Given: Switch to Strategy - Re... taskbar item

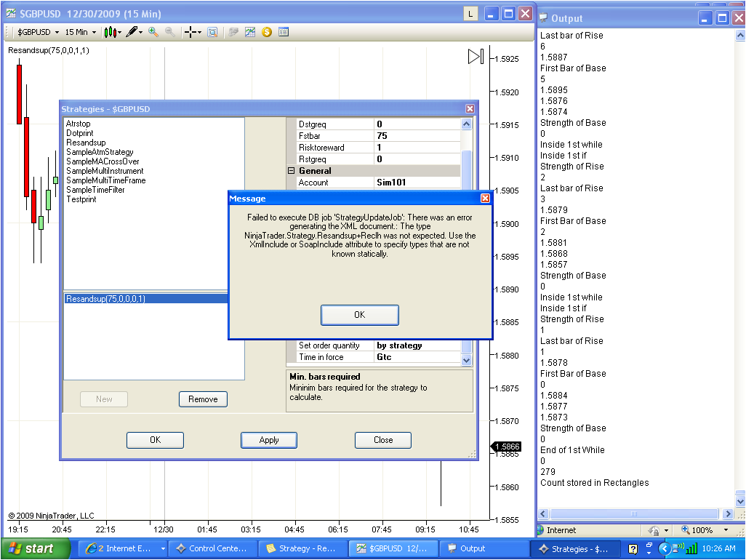Looking at the screenshot, I should (302, 548).
